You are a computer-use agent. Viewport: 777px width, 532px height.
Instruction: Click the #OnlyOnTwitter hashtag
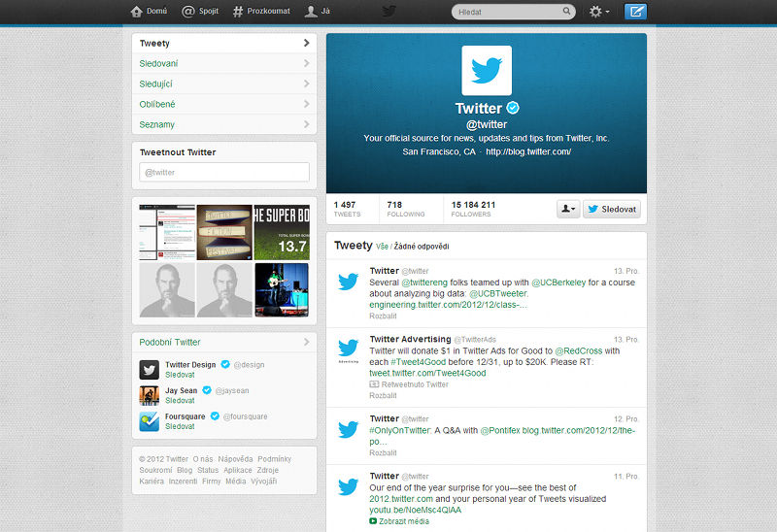point(400,430)
